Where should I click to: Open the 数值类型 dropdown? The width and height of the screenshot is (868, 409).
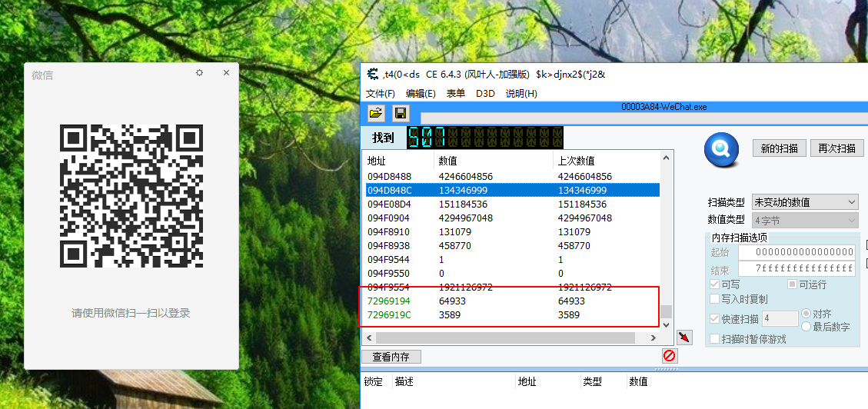pos(805,221)
